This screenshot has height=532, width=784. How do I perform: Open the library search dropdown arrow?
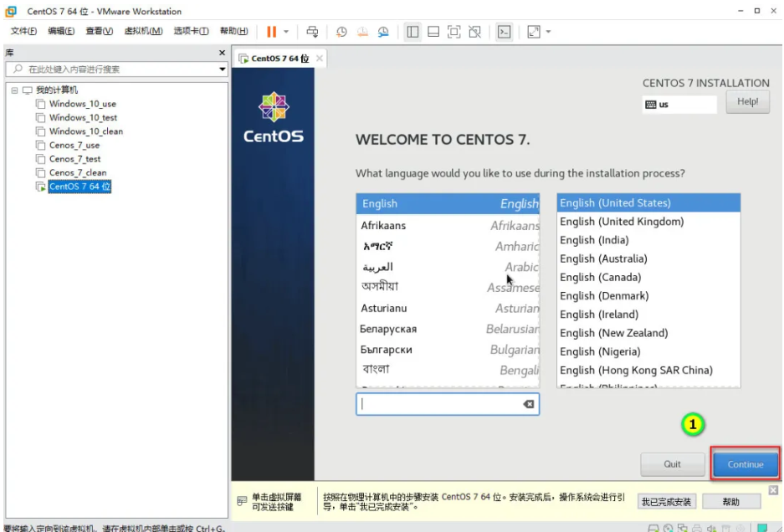coord(223,69)
